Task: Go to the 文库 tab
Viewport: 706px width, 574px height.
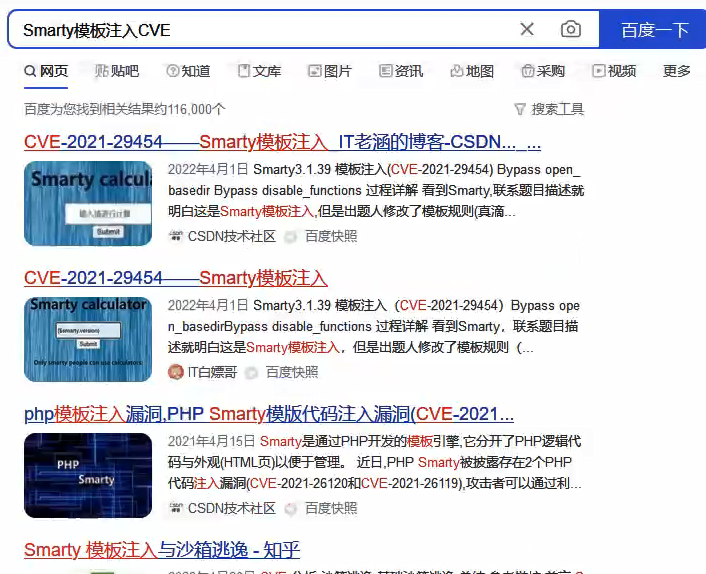Action: tap(259, 71)
